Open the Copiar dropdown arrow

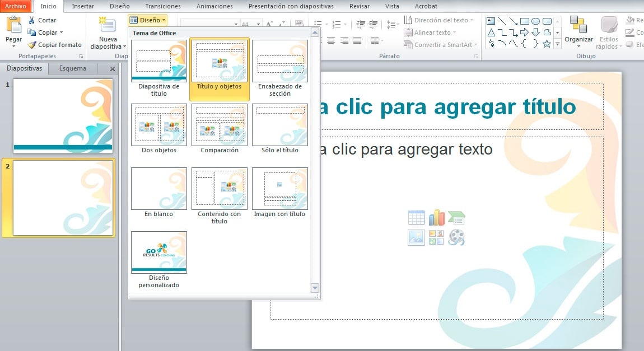point(61,32)
